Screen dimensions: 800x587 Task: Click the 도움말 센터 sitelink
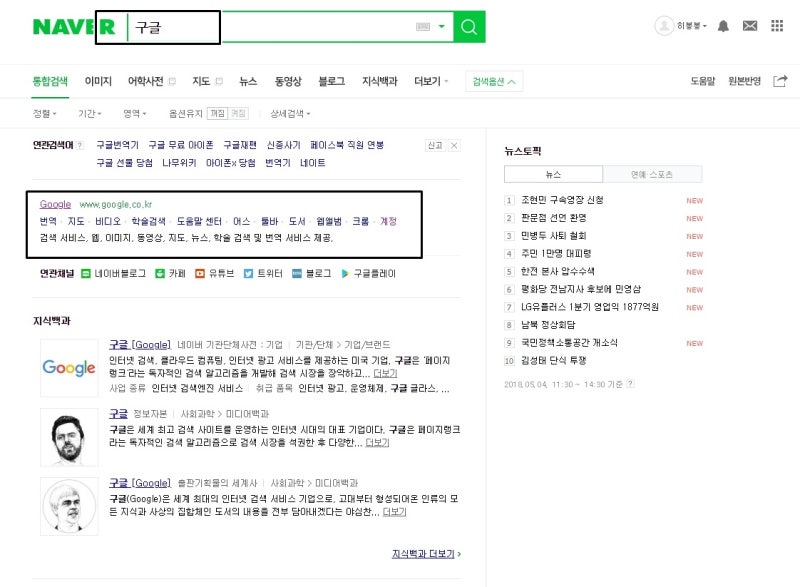tap(199, 221)
